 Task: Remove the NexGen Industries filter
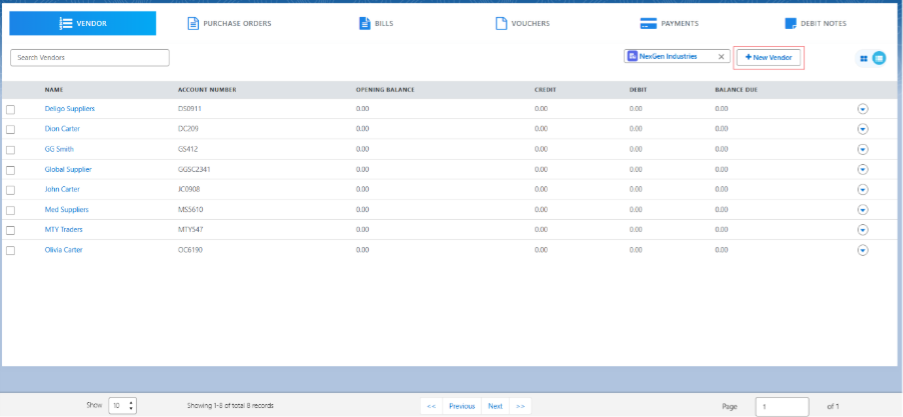point(720,57)
